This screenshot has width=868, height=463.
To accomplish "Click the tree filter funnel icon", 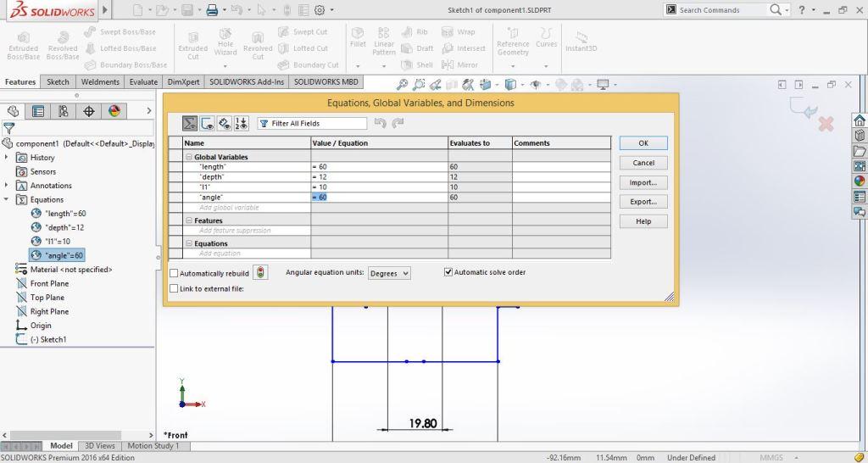I will [8, 129].
